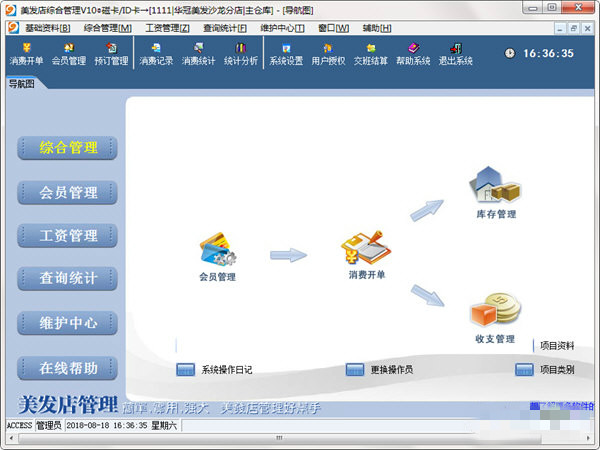Click the 查询统计 sidebar button
Screen dimensions: 600x450
point(67,278)
